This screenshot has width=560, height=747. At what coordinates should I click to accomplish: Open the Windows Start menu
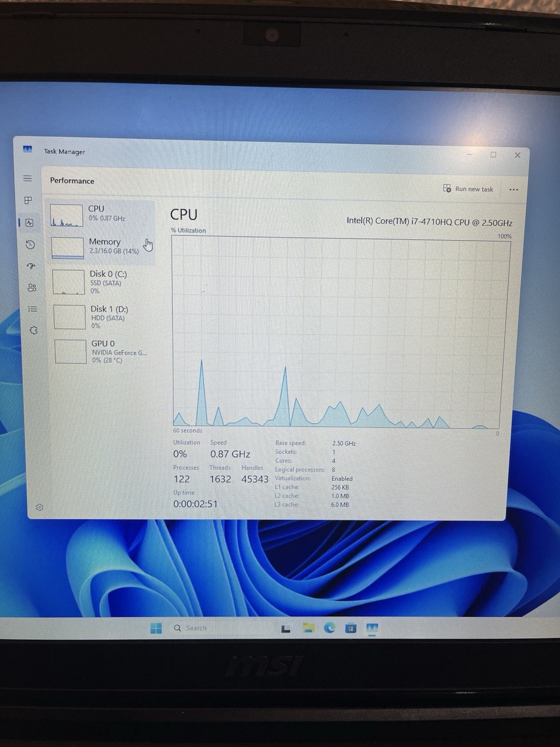click(x=156, y=628)
